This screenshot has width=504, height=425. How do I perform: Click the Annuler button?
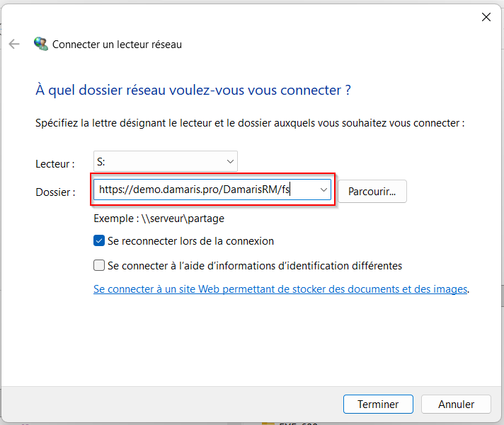click(456, 404)
